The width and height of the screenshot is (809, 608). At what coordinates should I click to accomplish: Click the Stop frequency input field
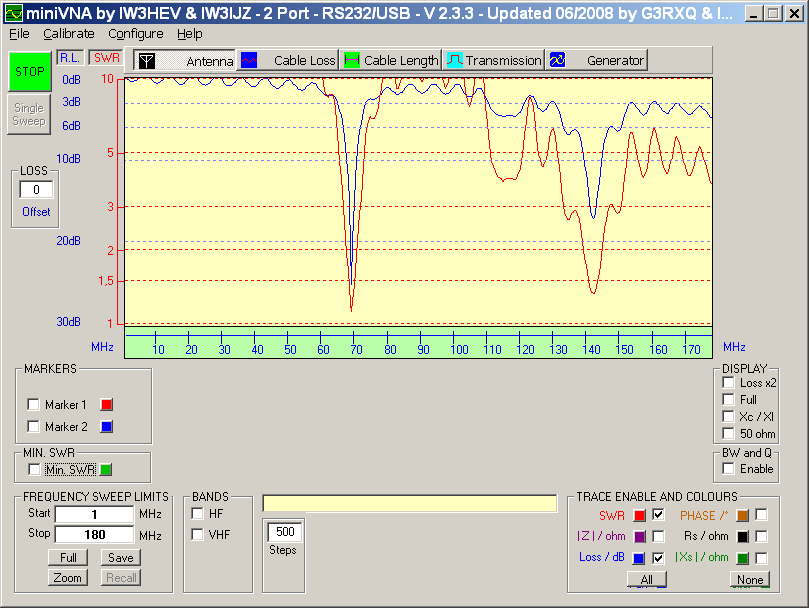(x=94, y=535)
